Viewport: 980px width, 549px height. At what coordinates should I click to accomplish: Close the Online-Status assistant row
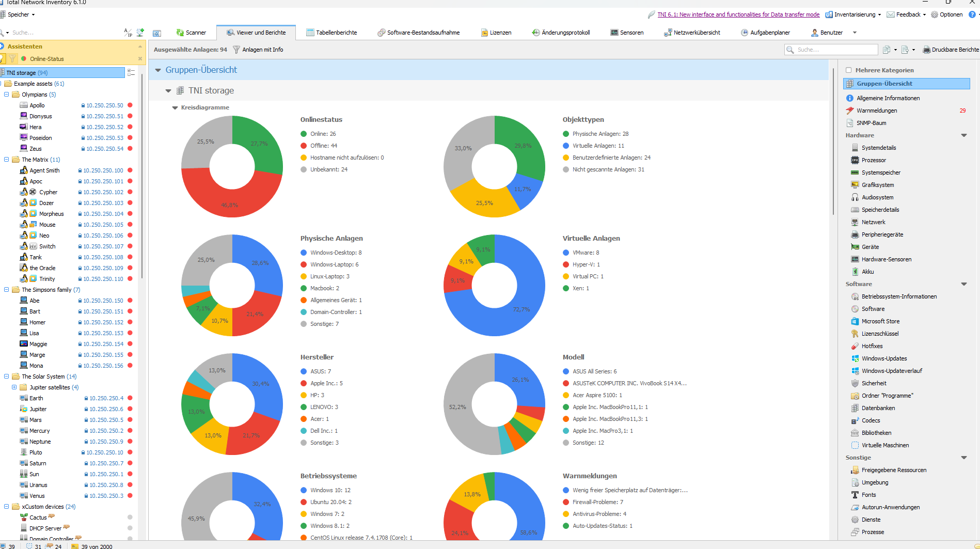[140, 59]
